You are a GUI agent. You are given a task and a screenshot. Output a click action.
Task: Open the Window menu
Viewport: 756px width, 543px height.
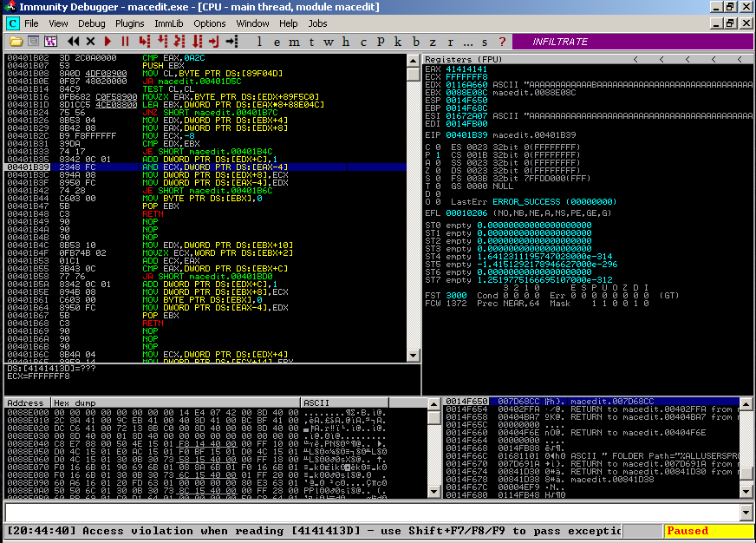pyautogui.click(x=252, y=23)
